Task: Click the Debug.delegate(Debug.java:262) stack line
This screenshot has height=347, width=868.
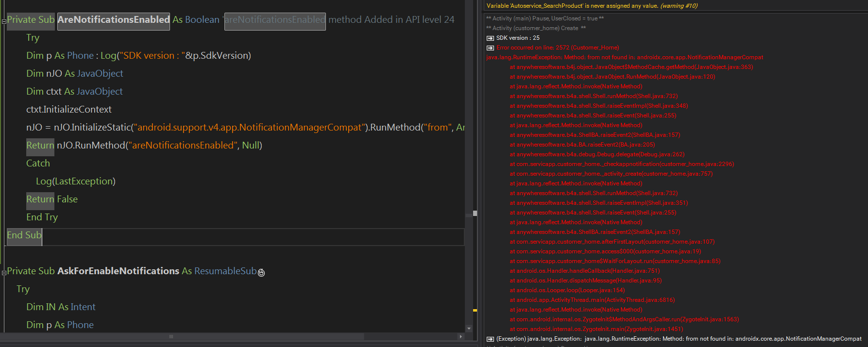Action: click(x=597, y=154)
